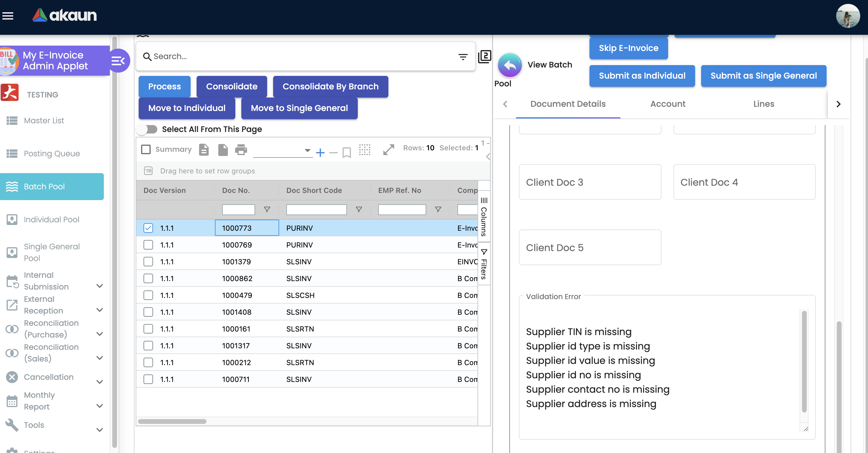This screenshot has width=868, height=453.
Task: Expand Internal Submission menu
Action: [99, 286]
